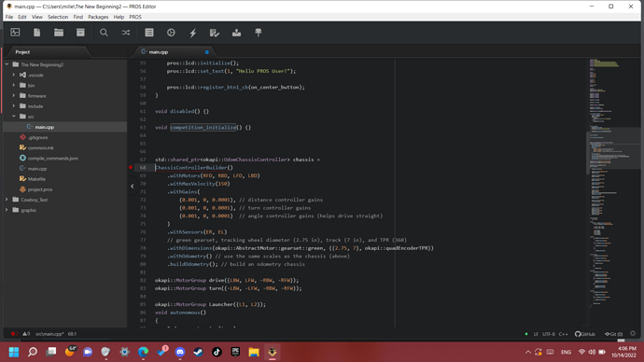Screen dimensions: 644x362
Task: Collapse the src folder
Action: (14, 116)
